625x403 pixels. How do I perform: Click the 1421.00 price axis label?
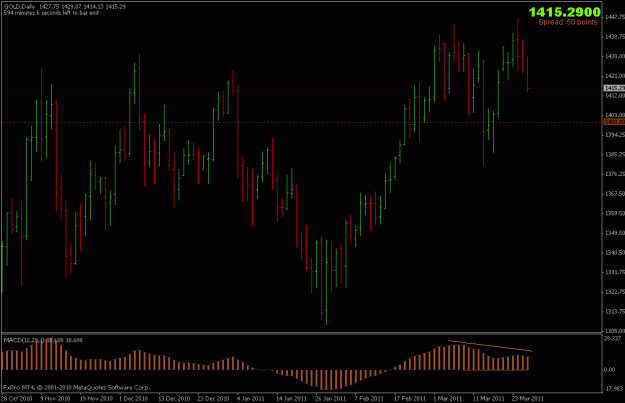point(615,76)
